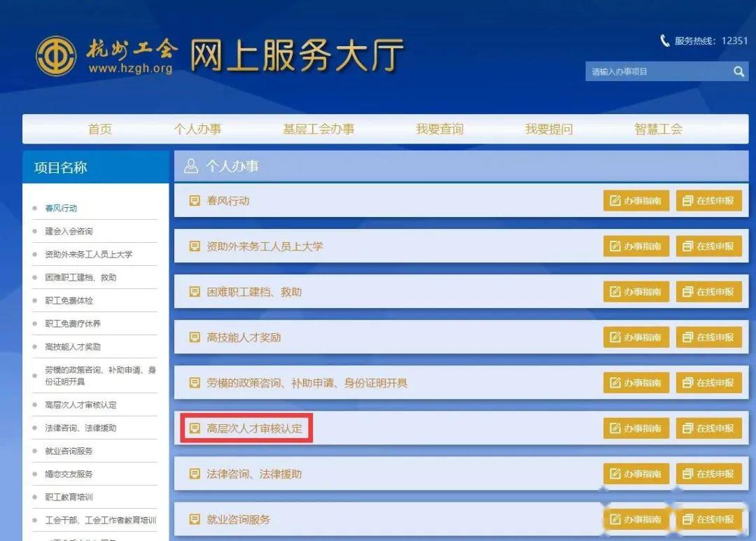Open 办事指南 for 困难职工建档、救助
756x541 pixels.
coord(636,292)
